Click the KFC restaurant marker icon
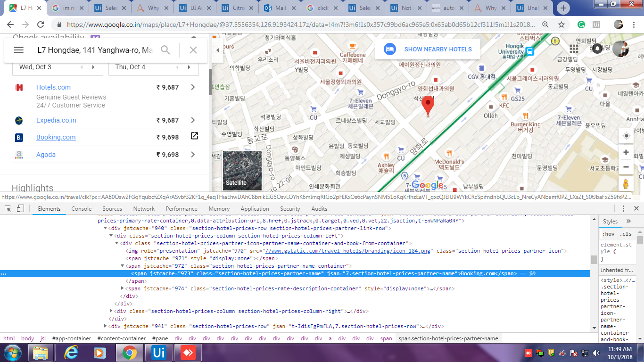The image size is (644, 362). pos(504,97)
